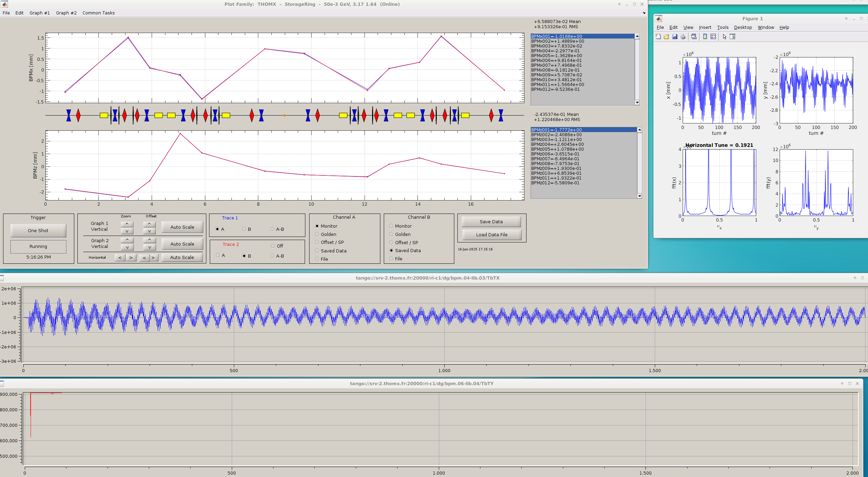Image resolution: width=868 pixels, height=477 pixels.
Task: Click the Insert Colorbar icon
Action: tap(705, 37)
